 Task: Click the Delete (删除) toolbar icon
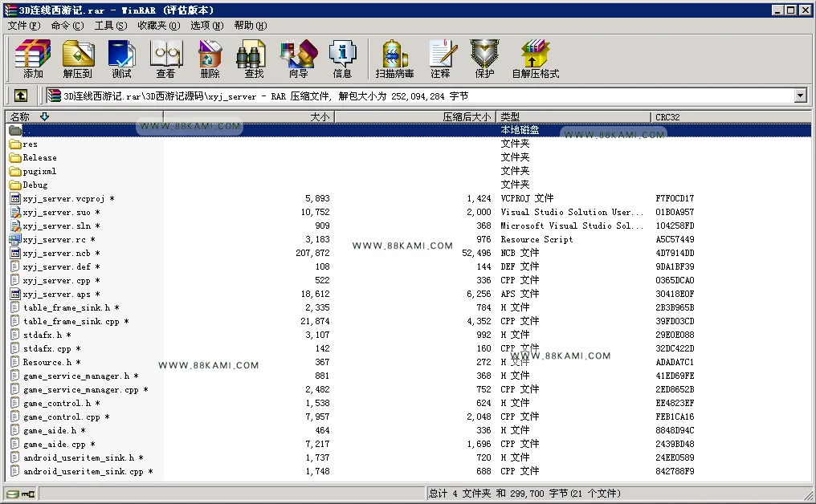pos(210,59)
